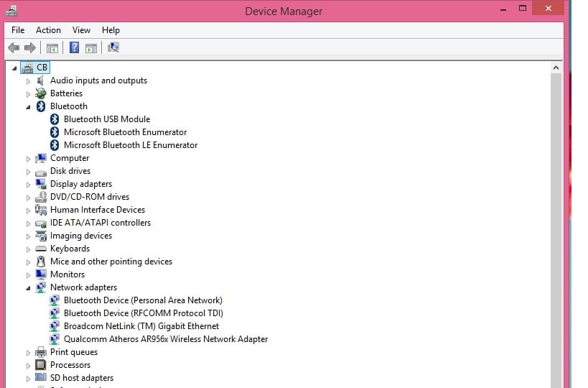The height and width of the screenshot is (388, 588).
Task: Click the Display adapters category icon
Action: (40, 184)
